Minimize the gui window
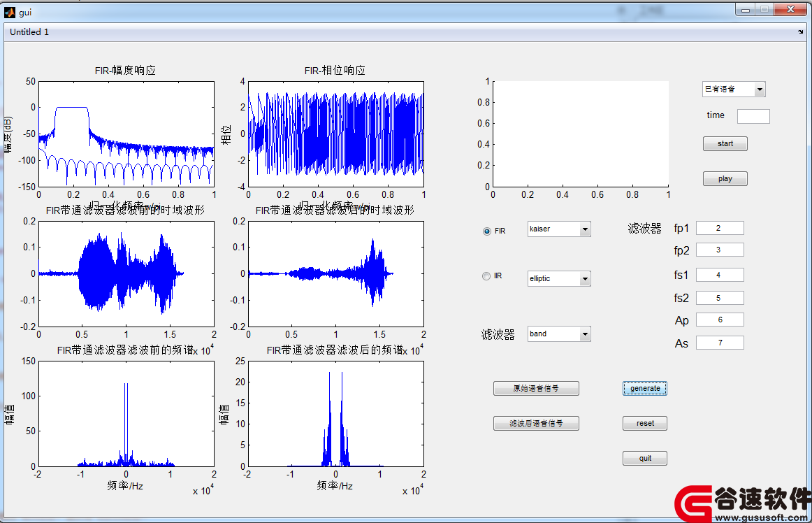The height and width of the screenshot is (523, 812). [746, 9]
